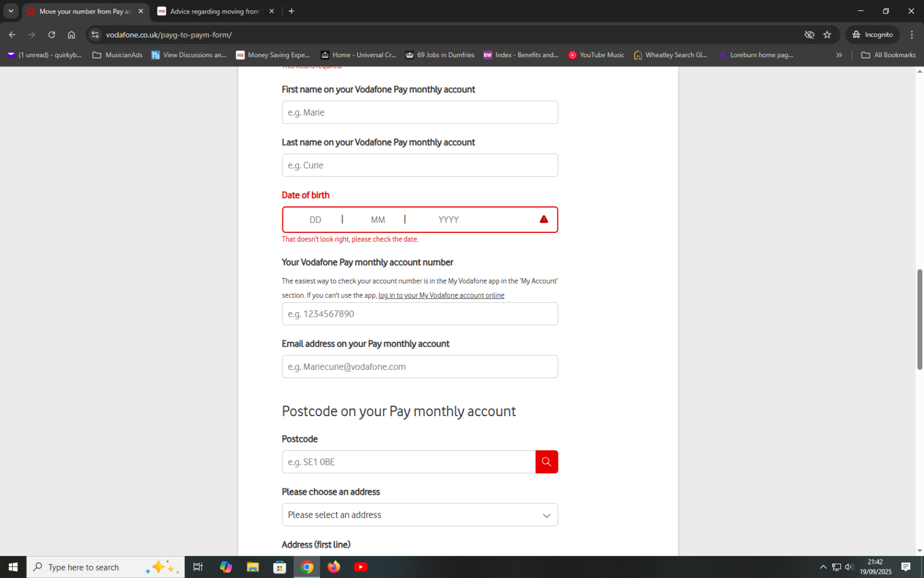924x578 pixels.
Task: Open the Chrome three-dot menu
Action: pos(912,35)
